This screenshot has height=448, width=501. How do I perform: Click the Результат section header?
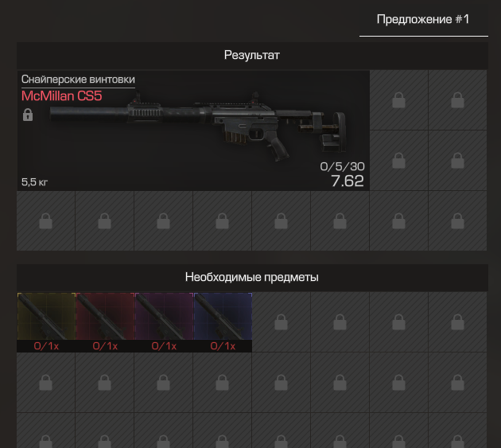(x=252, y=56)
